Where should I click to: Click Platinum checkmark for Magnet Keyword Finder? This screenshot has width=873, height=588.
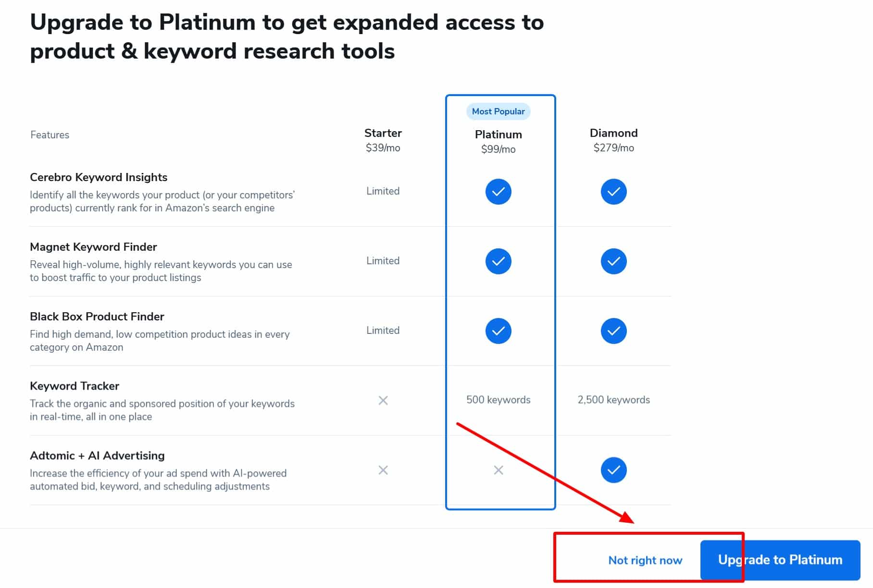pyautogui.click(x=498, y=261)
